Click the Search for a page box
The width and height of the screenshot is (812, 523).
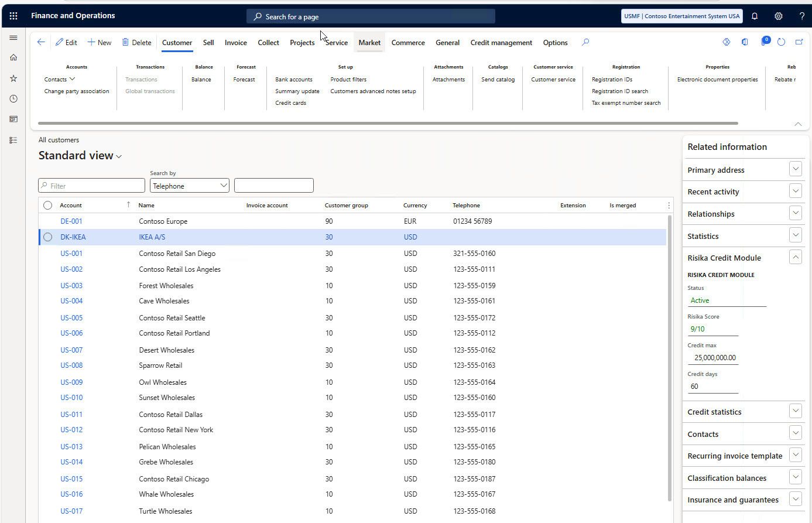click(x=371, y=16)
